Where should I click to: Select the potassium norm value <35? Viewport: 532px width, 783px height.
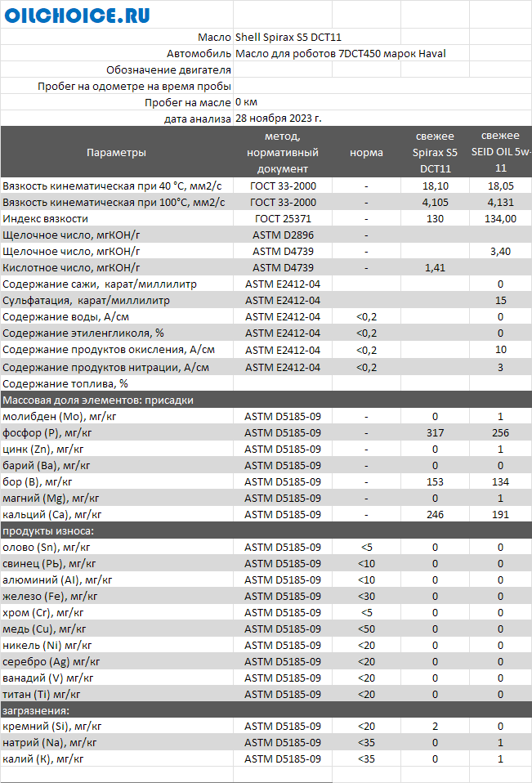tap(366, 759)
